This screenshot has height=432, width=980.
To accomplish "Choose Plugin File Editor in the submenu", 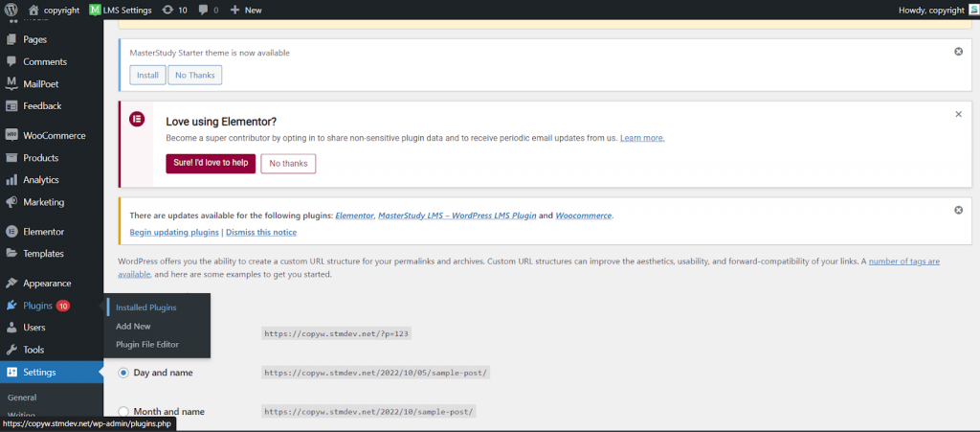I will pos(146,344).
